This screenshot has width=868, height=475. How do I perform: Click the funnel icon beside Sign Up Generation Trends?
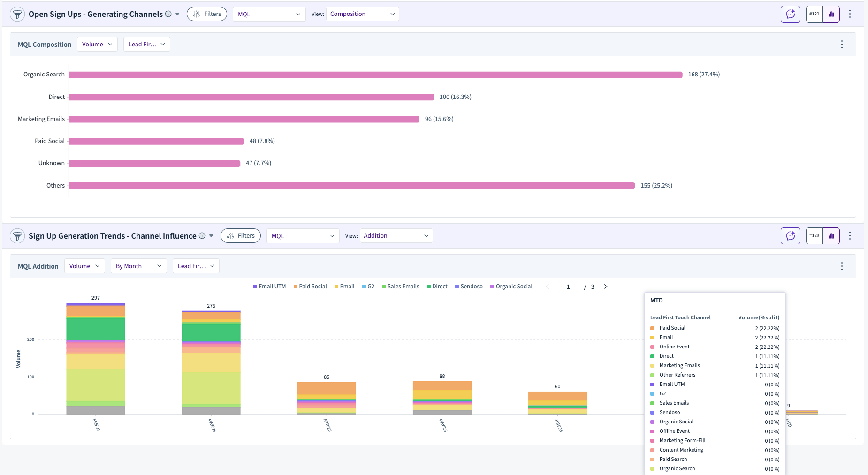tap(17, 236)
